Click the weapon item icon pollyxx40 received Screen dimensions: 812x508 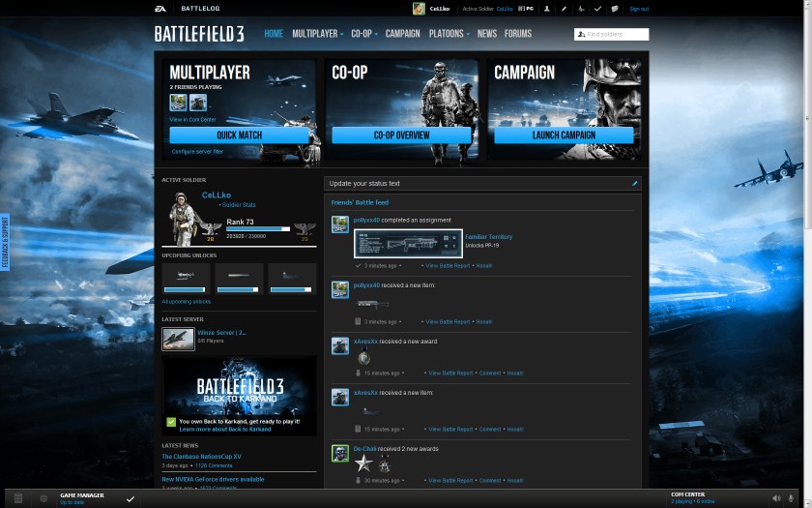pos(372,304)
